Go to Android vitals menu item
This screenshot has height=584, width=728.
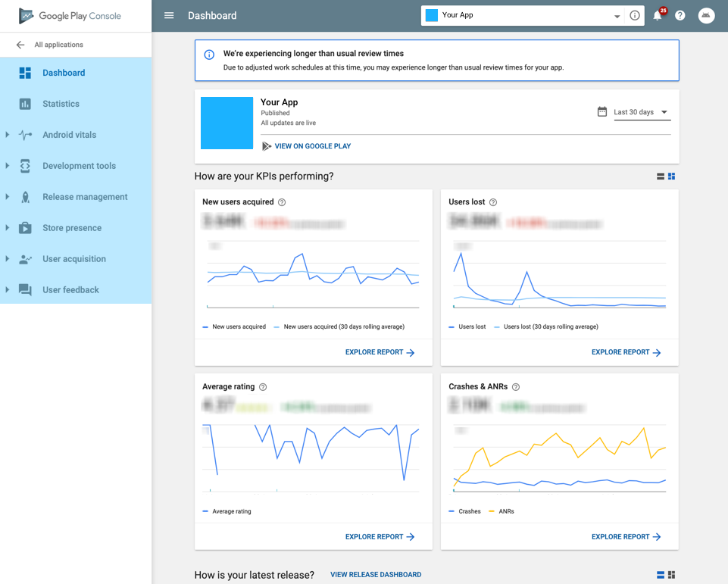pyautogui.click(x=76, y=135)
